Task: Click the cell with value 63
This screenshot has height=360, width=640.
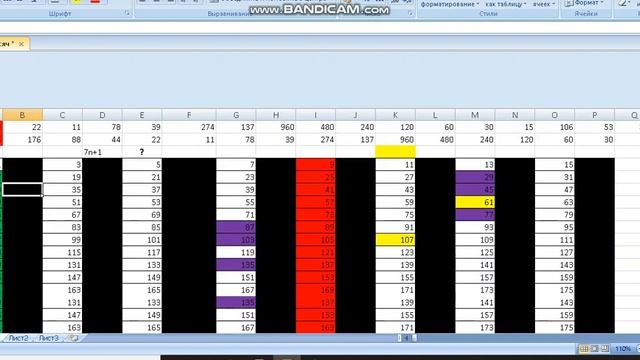Action: tap(554, 202)
